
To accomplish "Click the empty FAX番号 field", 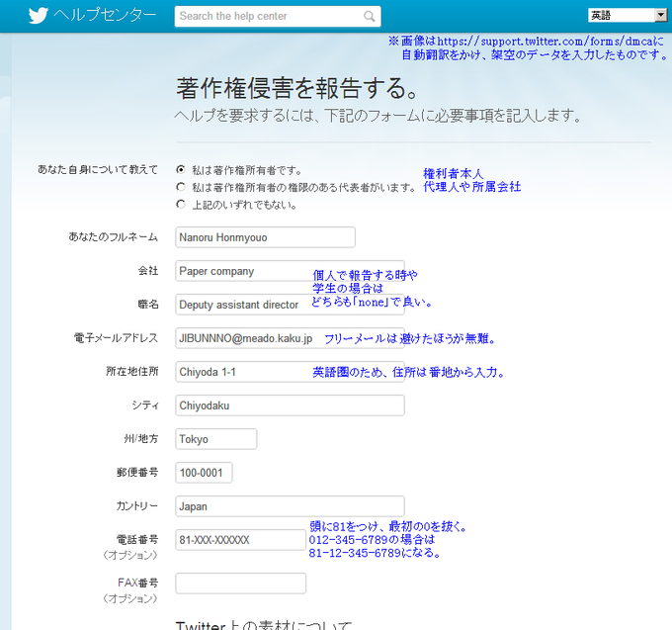I will point(241,584).
